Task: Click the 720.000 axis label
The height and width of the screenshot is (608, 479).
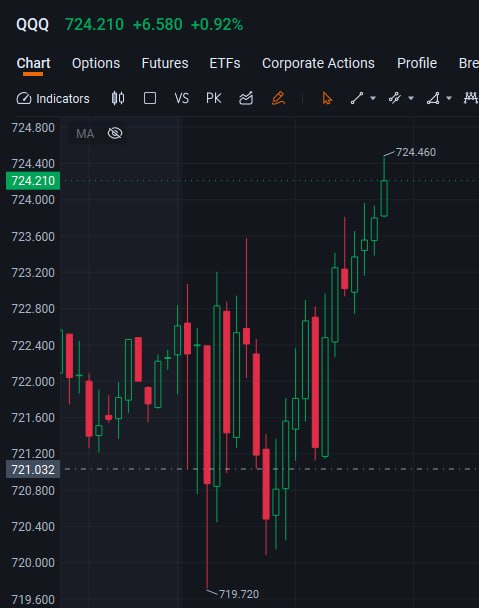Action: (33, 563)
